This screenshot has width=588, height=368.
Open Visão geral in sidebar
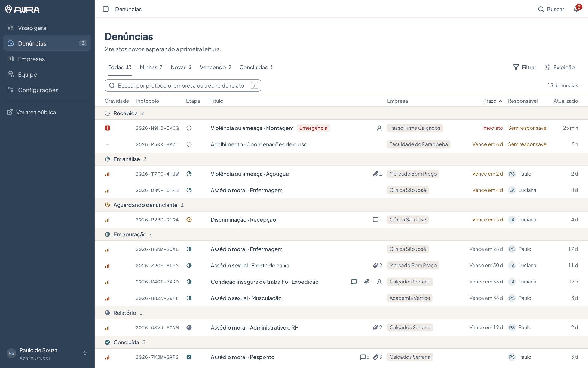tap(47, 28)
